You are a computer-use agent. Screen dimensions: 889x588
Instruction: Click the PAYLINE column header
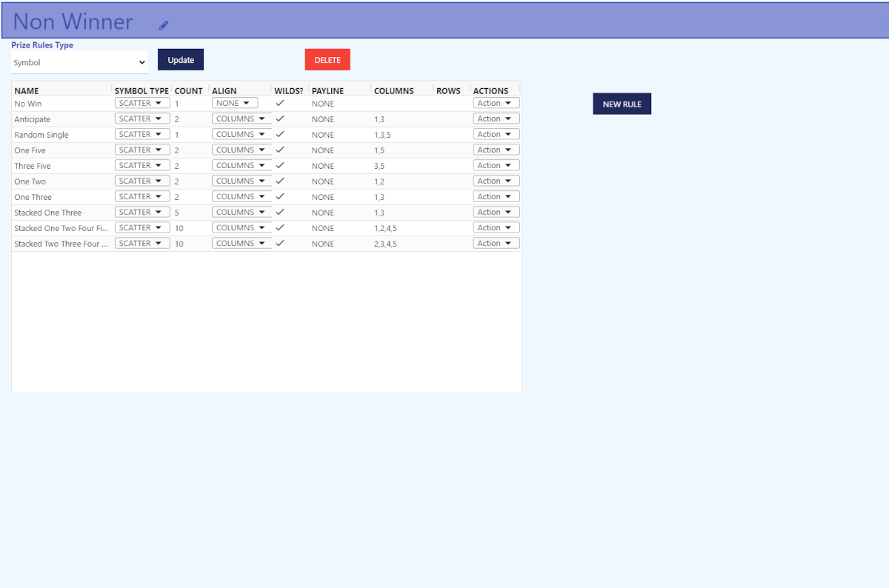click(327, 91)
